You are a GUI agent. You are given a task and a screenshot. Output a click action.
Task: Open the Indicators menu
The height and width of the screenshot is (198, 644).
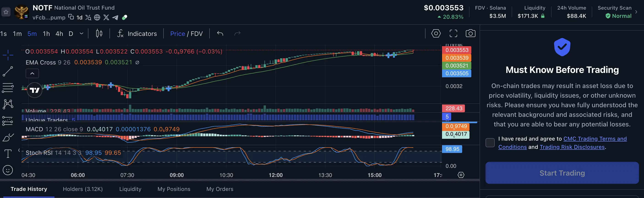(x=137, y=33)
